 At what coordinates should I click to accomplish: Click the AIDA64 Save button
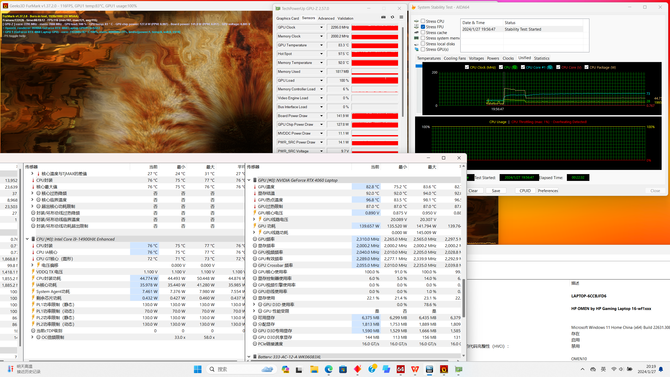[x=496, y=191]
